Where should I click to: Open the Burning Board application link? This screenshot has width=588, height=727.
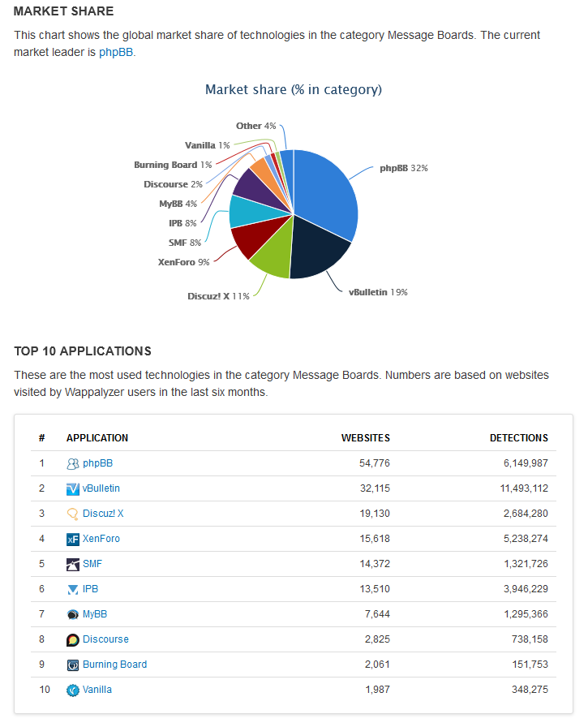pyautogui.click(x=114, y=664)
